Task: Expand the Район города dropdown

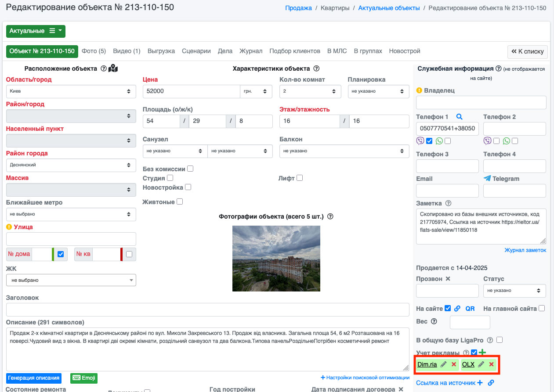Action: click(71, 165)
